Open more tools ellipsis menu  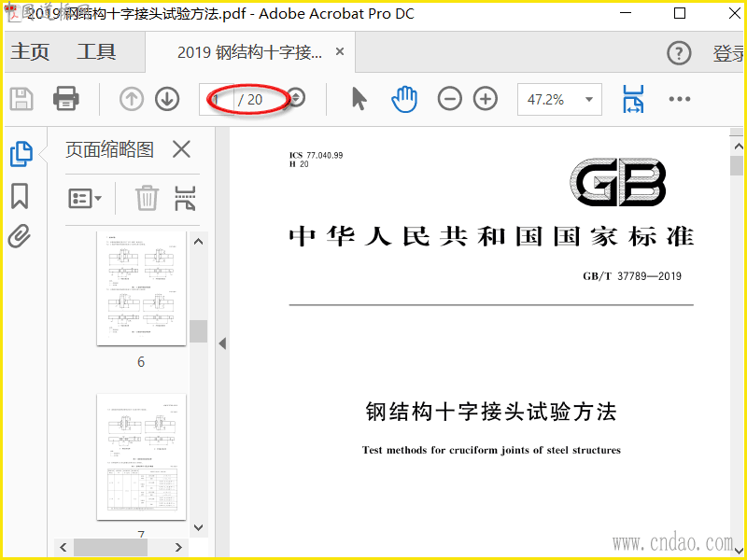(x=680, y=99)
